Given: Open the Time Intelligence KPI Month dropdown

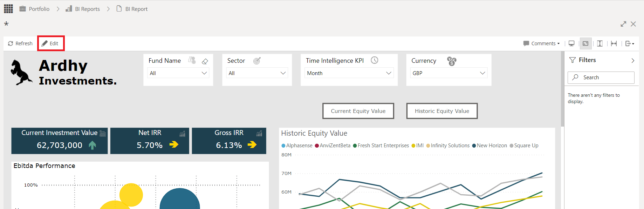Looking at the screenshot, I should [349, 73].
